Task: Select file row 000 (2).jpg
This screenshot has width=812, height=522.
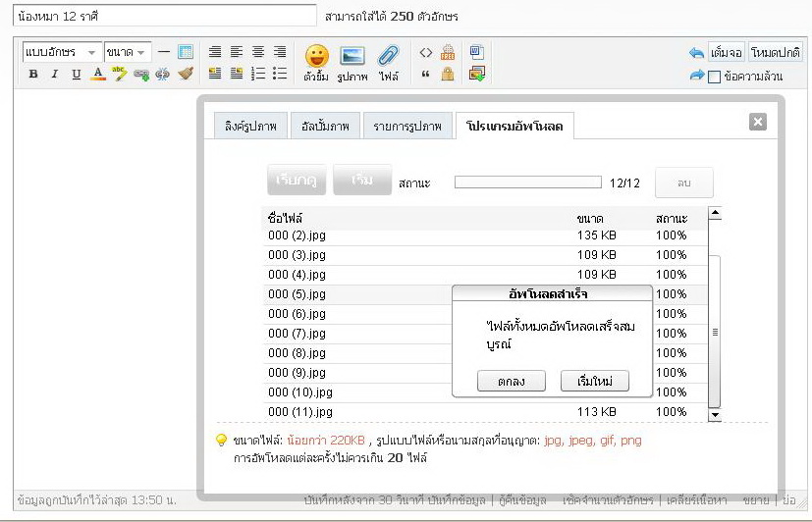Action: (x=485, y=235)
